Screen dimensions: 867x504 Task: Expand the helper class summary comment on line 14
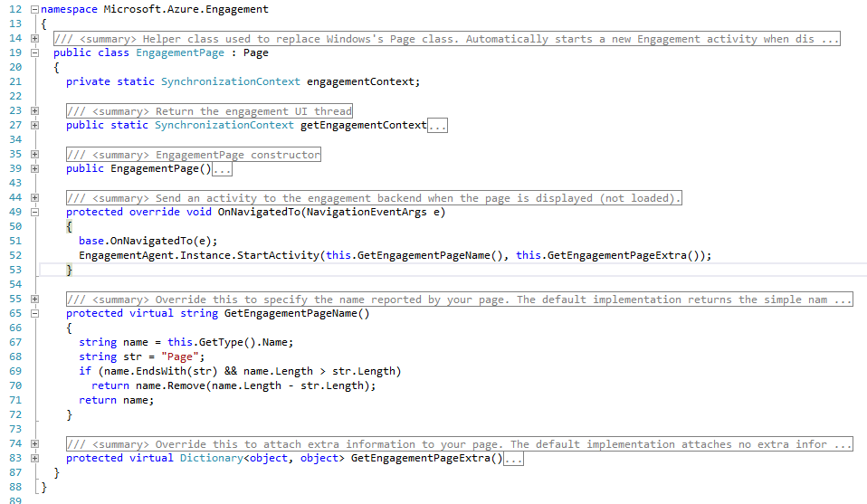34,38
